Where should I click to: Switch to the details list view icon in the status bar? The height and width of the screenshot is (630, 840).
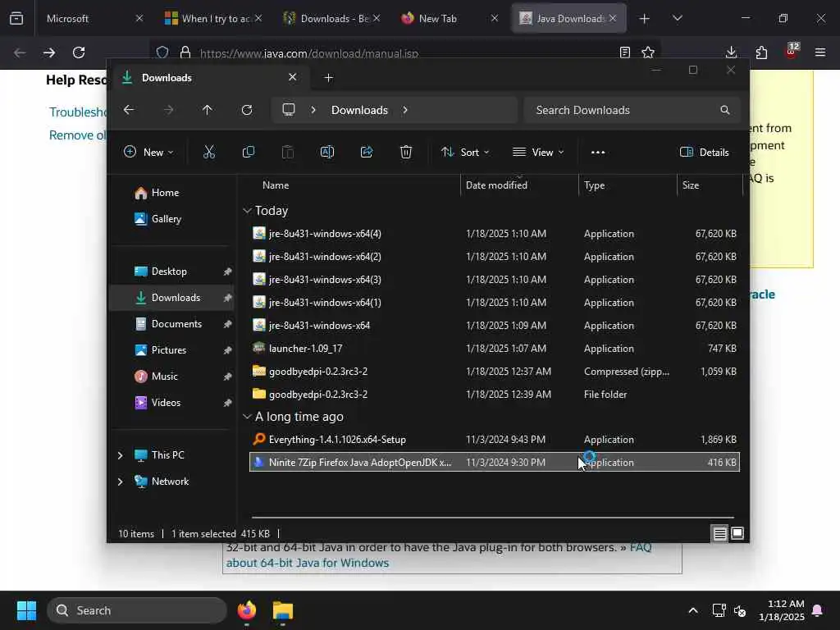click(719, 533)
